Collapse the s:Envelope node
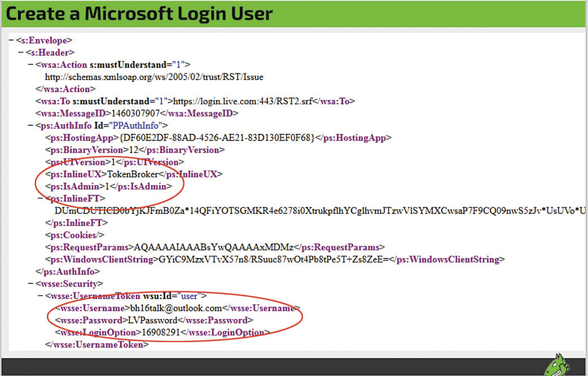The image size is (588, 376). 11,40
